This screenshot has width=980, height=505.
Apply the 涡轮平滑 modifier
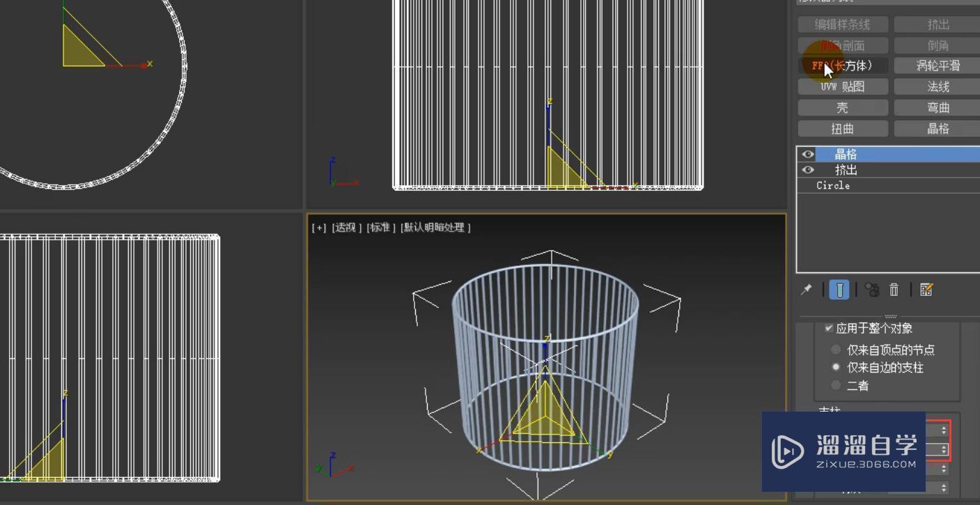(x=938, y=65)
